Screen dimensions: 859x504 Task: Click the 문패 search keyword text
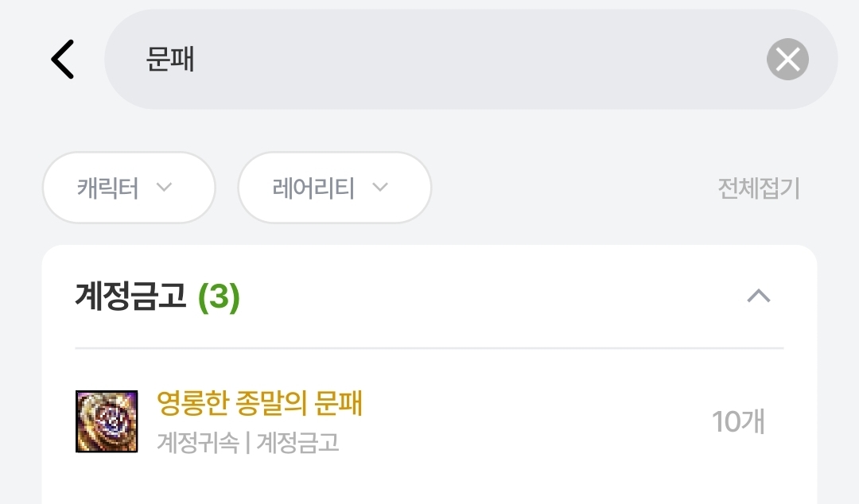point(171,60)
